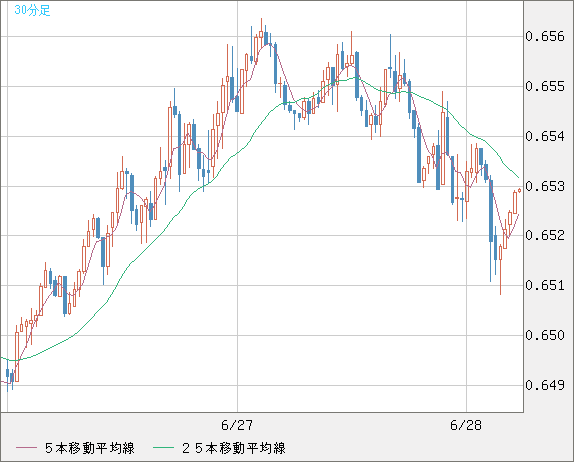The image size is (574, 462).
Task: Click the 25本移動平均線 legend label
Action: click(234, 448)
